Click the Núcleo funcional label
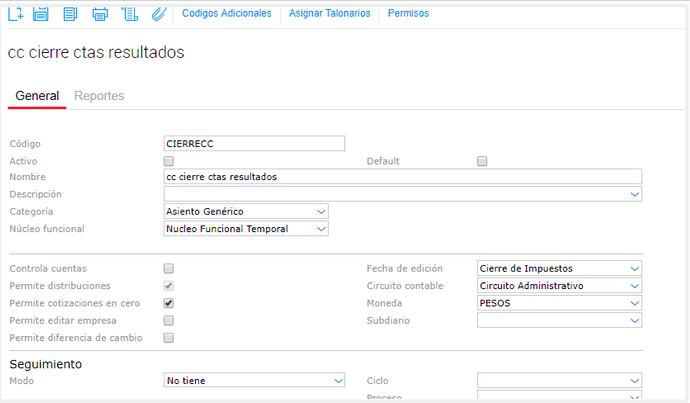The height and width of the screenshot is (403, 690). click(47, 229)
